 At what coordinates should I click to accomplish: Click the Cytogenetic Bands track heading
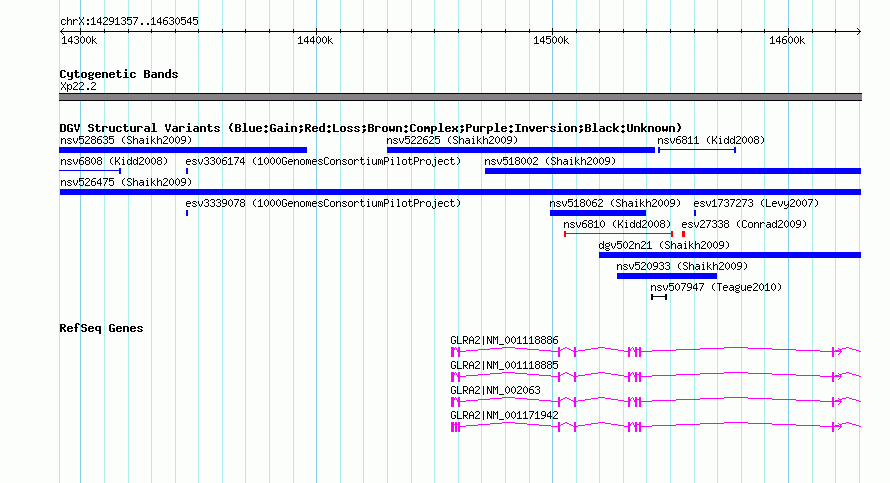click(x=119, y=74)
